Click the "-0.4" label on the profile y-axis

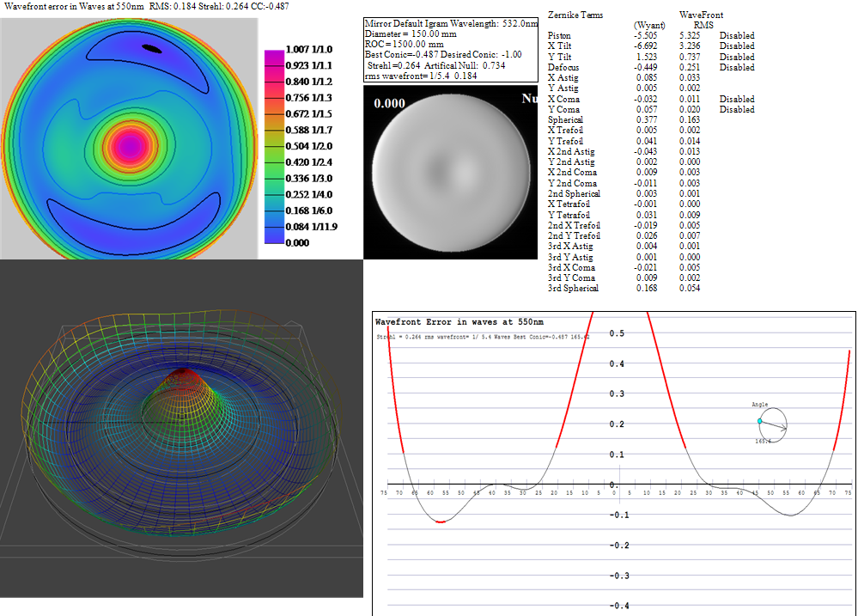coord(619,606)
